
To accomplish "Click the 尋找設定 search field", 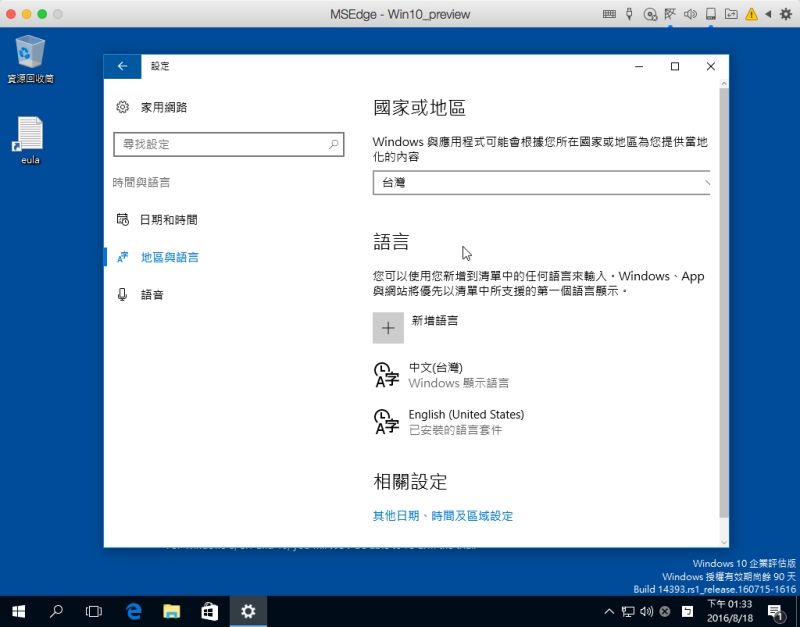I will coord(229,144).
